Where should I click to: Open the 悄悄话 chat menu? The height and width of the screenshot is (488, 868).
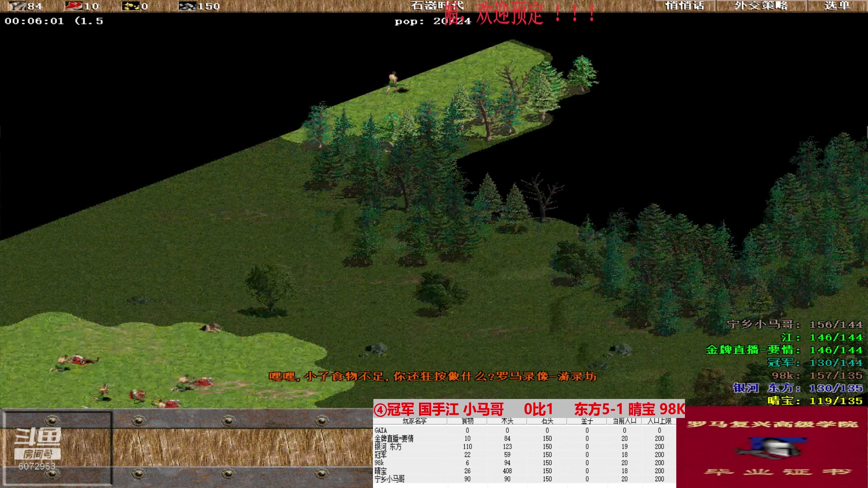(684, 6)
